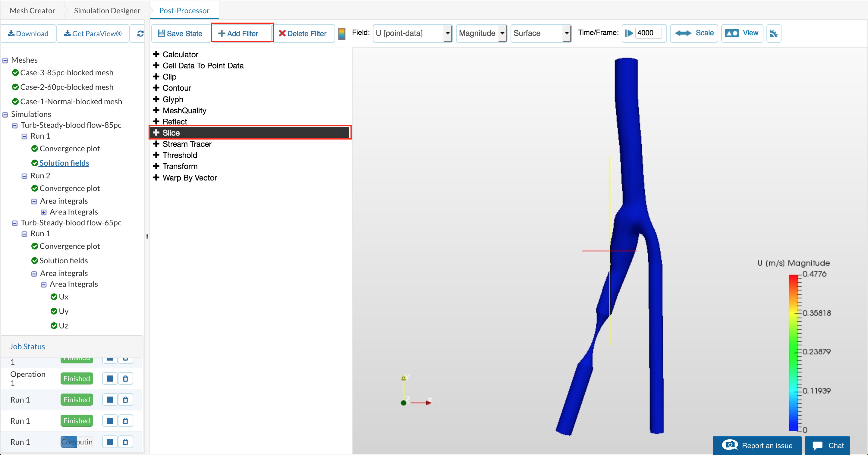
Task: Open the Solution fields link in 85pc Run 1
Action: coord(64,163)
